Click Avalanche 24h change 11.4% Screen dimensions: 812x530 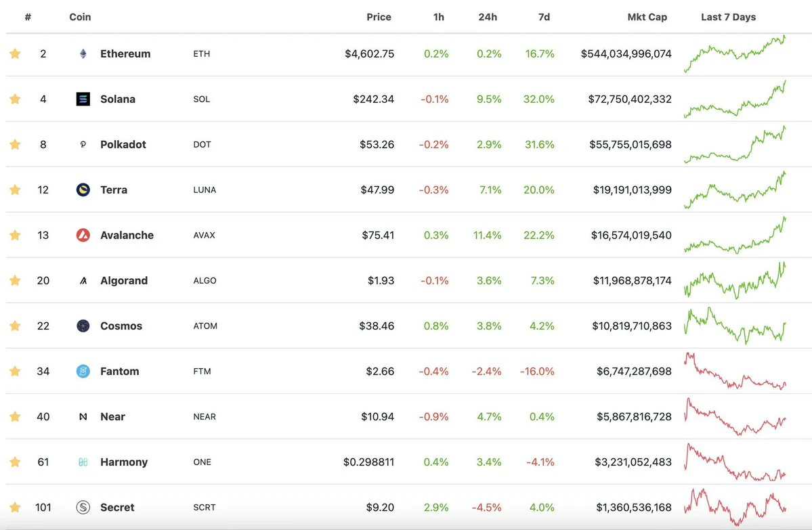tap(488, 235)
